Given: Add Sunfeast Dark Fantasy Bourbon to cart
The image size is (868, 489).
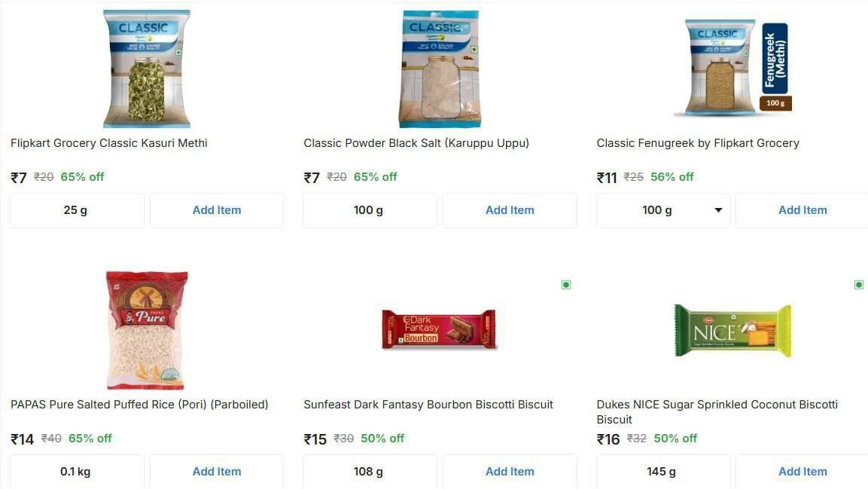Looking at the screenshot, I should click(510, 472).
